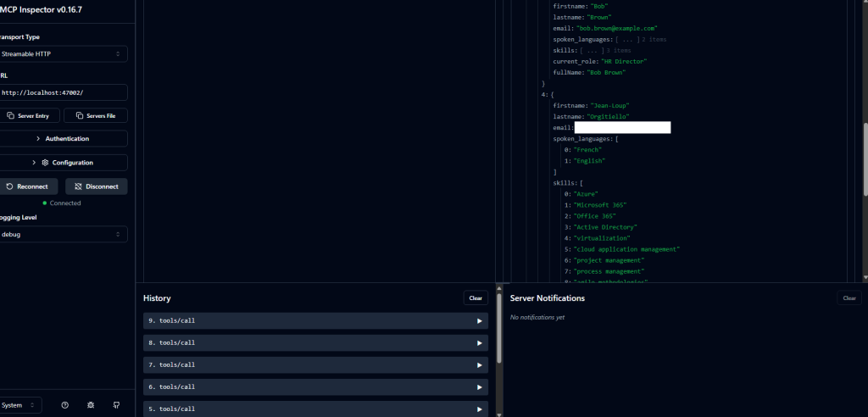Expand history entry 9 tools/call arrow
Viewport: 868px width, 417px height.
point(479,321)
